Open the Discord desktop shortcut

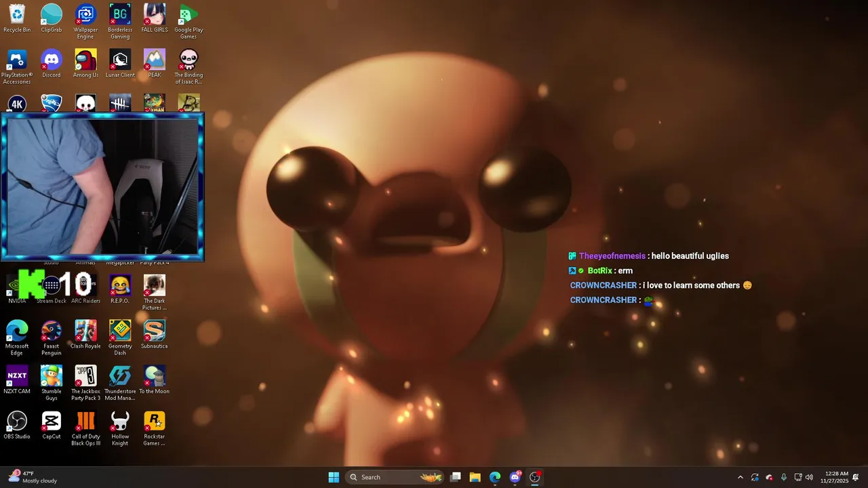coord(52,64)
